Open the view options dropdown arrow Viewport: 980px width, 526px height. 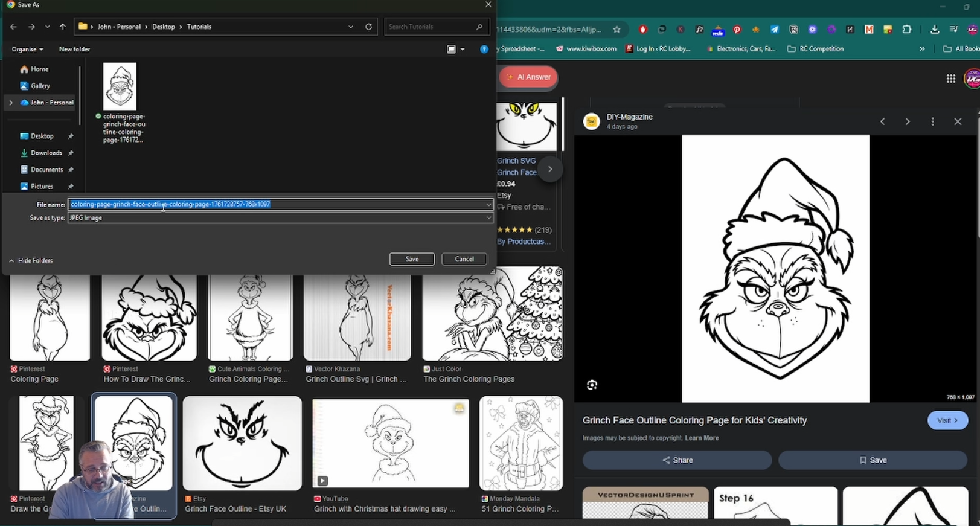[x=463, y=50]
